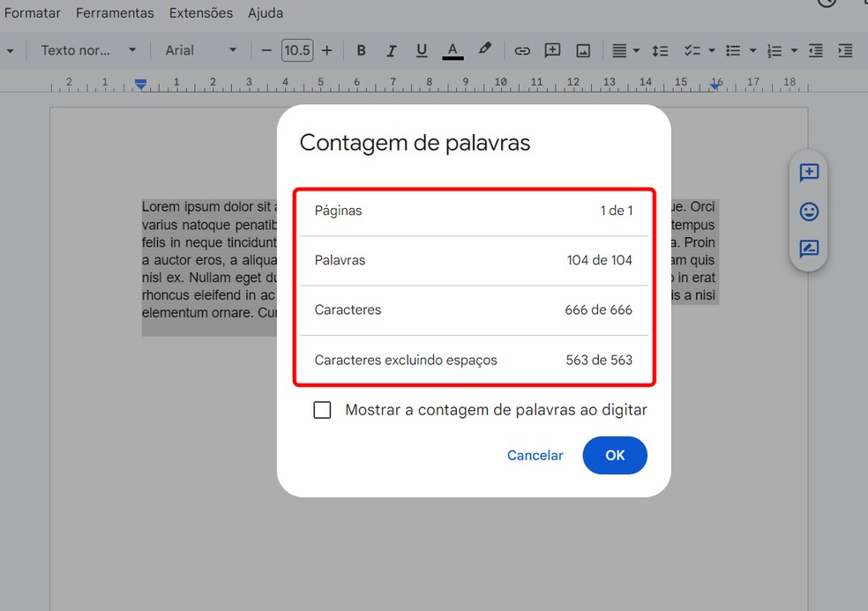Click the left indent ruler marker
868x611 pixels.
click(x=141, y=84)
